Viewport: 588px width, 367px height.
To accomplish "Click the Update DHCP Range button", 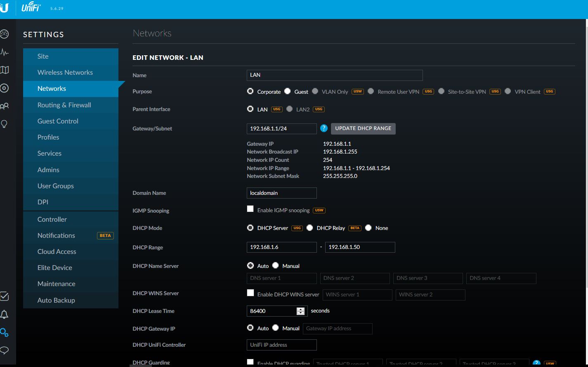I will click(x=363, y=128).
